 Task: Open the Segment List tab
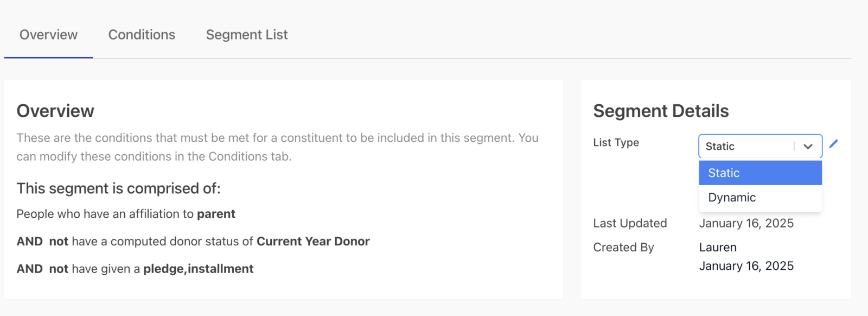point(247,35)
